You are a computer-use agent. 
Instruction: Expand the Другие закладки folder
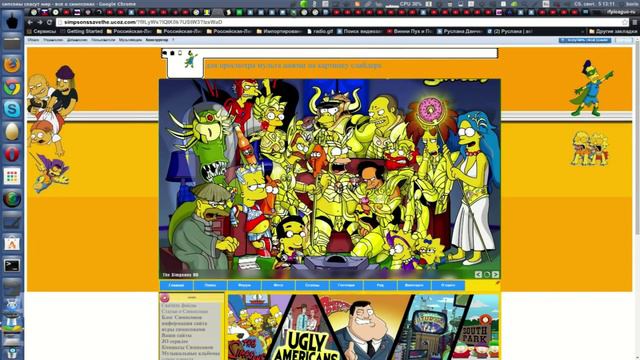pos(613,31)
